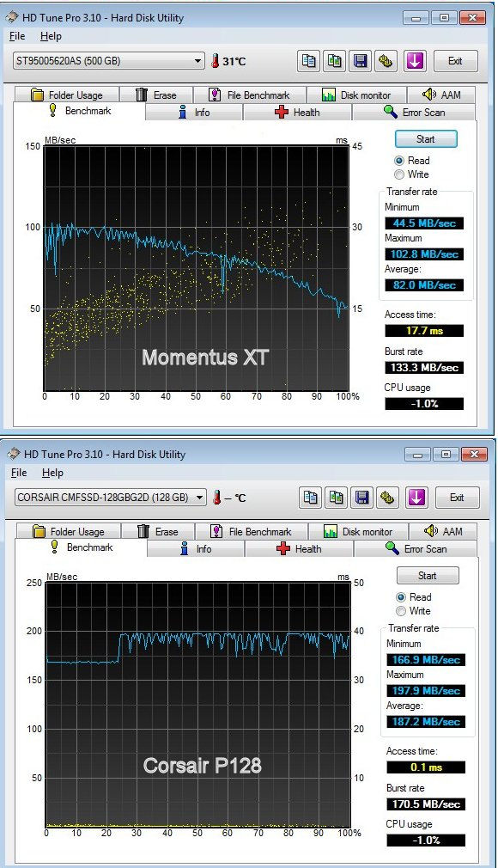Switch to Erase tab in top window
This screenshot has height=868, width=498.
[x=156, y=95]
